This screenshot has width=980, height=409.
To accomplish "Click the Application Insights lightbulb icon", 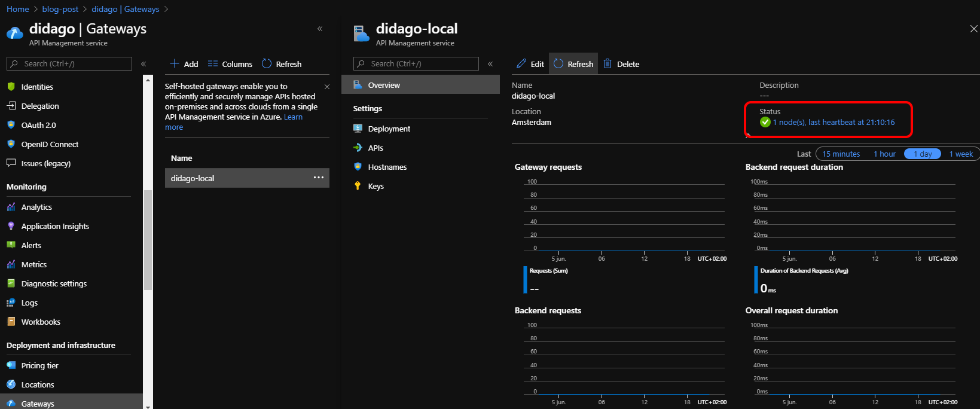I will 11,226.
